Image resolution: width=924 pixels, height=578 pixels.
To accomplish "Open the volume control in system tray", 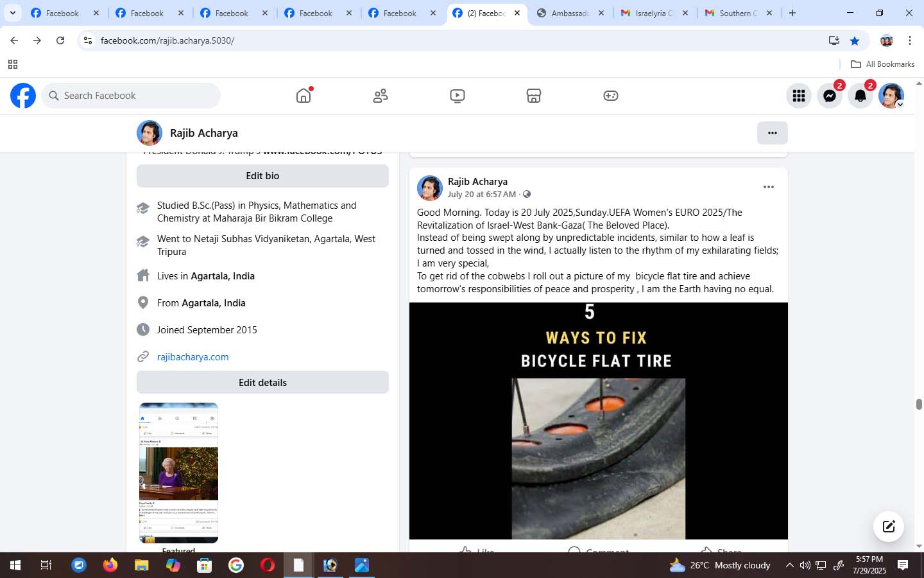I will pyautogui.click(x=805, y=566).
